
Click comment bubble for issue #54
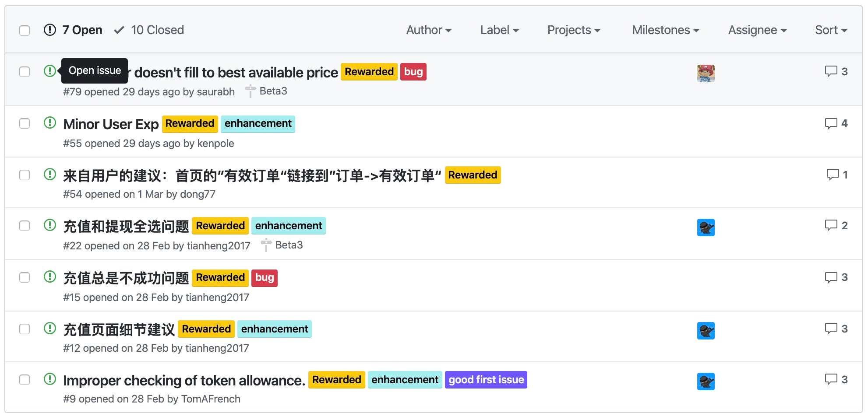coord(833,175)
